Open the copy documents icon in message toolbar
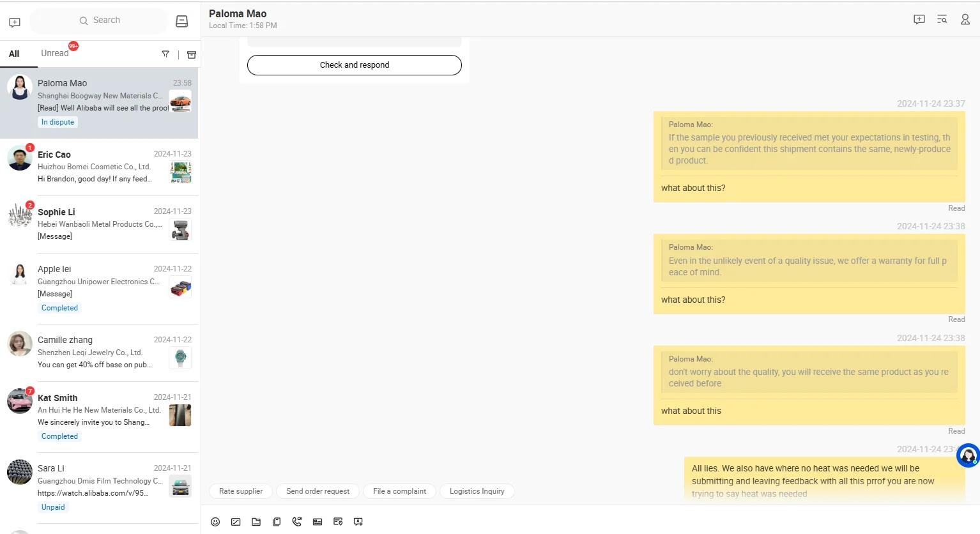980x534 pixels. coord(277,522)
